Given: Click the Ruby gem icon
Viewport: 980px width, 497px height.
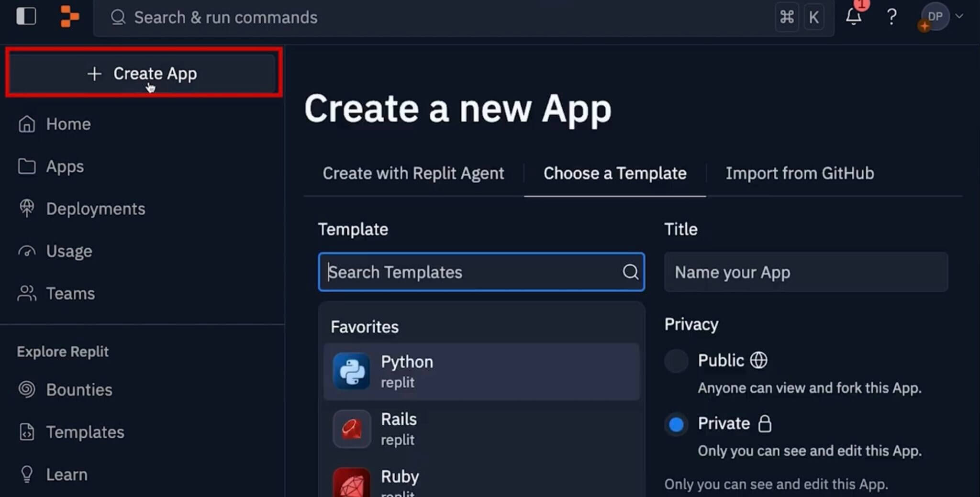Looking at the screenshot, I should 352,483.
